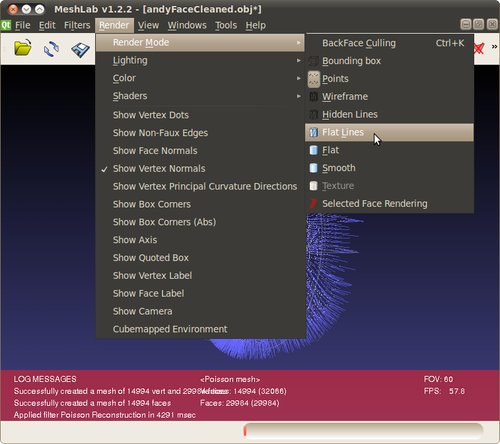500x444 pixels.
Task: Click the progress bar at the bottom
Action: tap(363, 431)
